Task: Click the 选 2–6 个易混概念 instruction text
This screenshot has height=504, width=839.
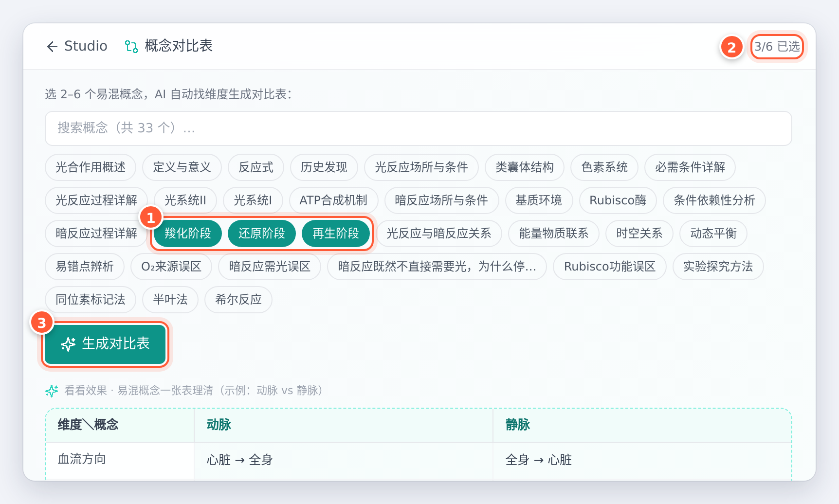Action: point(168,94)
